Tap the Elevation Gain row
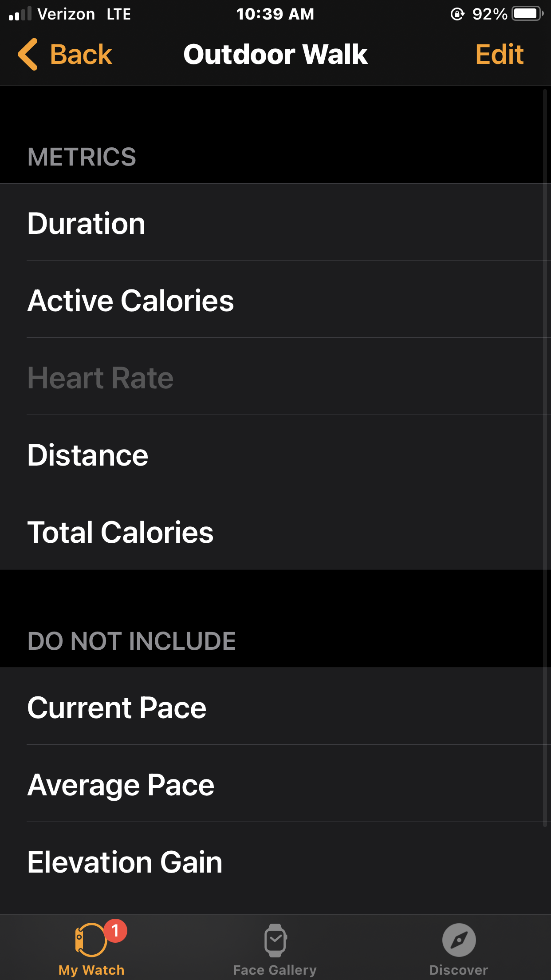 (x=275, y=861)
